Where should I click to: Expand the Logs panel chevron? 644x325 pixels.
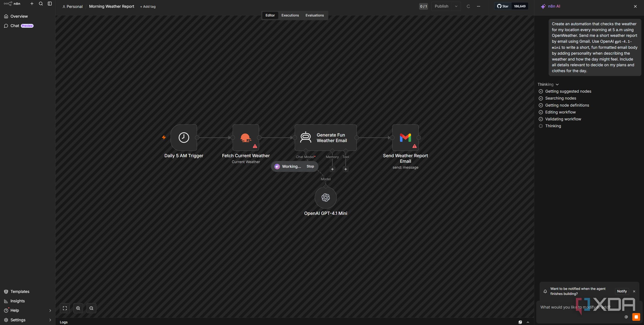pos(528,322)
